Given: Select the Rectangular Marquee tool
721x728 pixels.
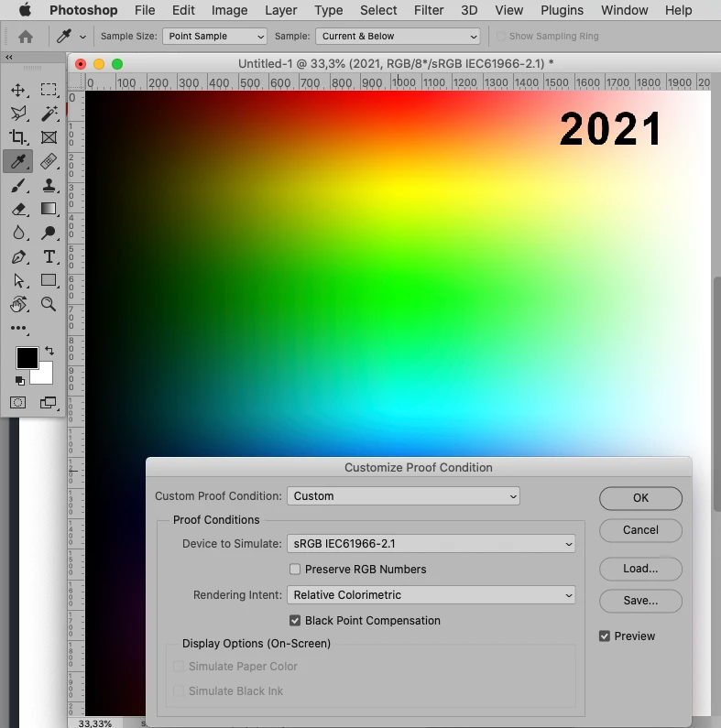Looking at the screenshot, I should pos(49,90).
